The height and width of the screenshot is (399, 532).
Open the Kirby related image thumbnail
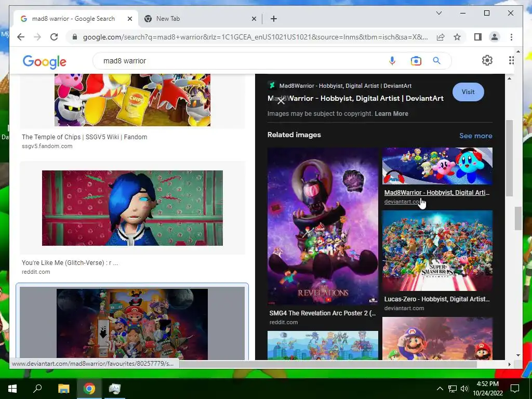pos(437,166)
